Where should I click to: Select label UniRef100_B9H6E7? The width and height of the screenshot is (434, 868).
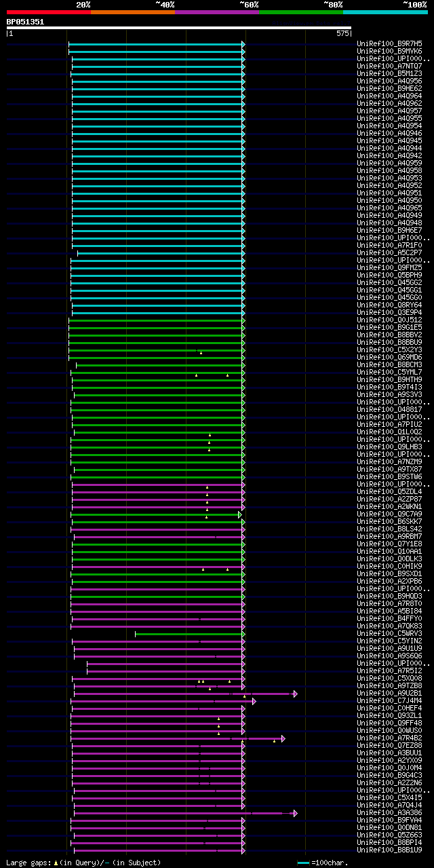coord(389,231)
